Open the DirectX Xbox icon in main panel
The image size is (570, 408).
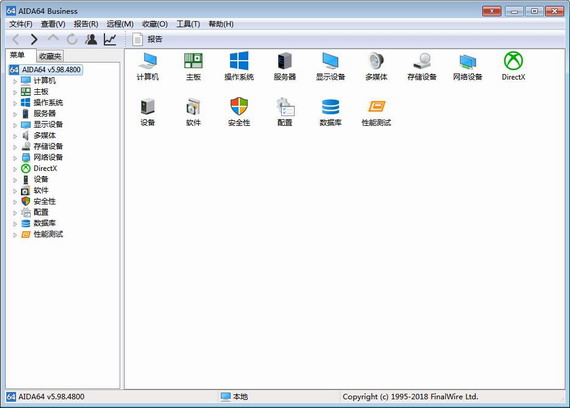tap(513, 66)
